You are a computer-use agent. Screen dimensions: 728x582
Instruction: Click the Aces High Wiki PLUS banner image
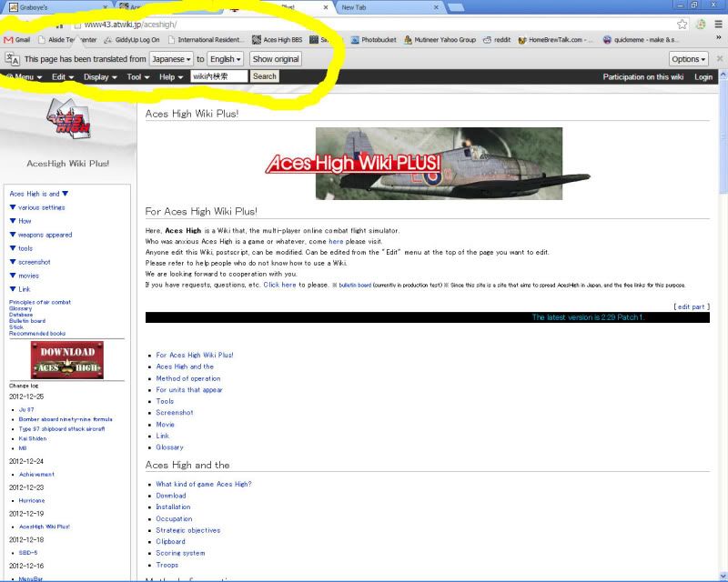coord(428,164)
